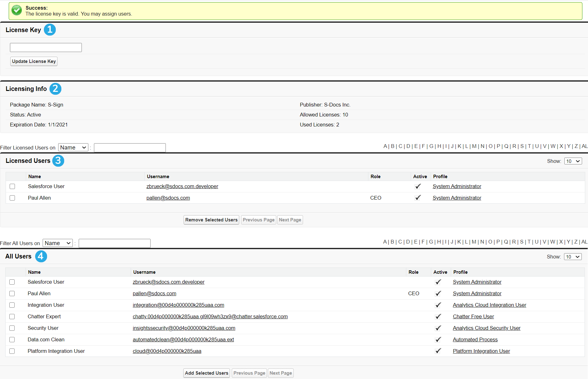This screenshot has height=379, width=588.
Task: Open chatty chatter.salesforce.com username link
Action: point(210,316)
